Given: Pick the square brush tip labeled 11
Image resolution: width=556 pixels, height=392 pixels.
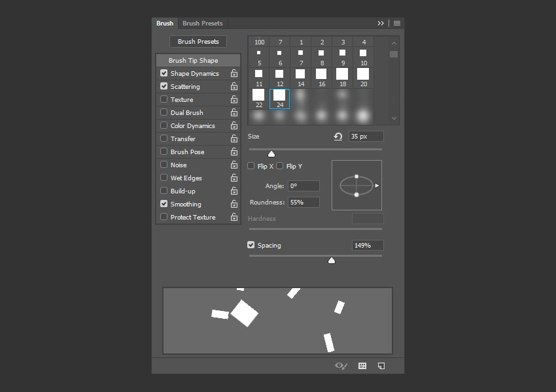Looking at the screenshot, I should (x=259, y=78).
